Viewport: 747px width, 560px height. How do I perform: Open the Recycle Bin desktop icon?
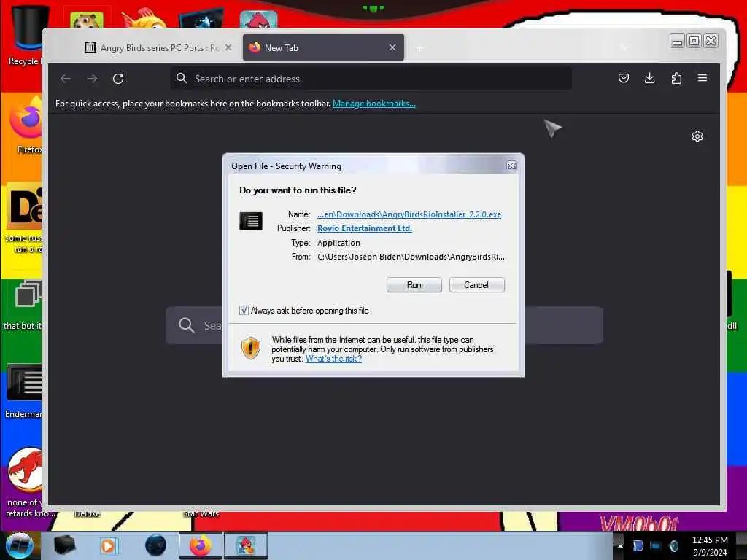[25, 36]
